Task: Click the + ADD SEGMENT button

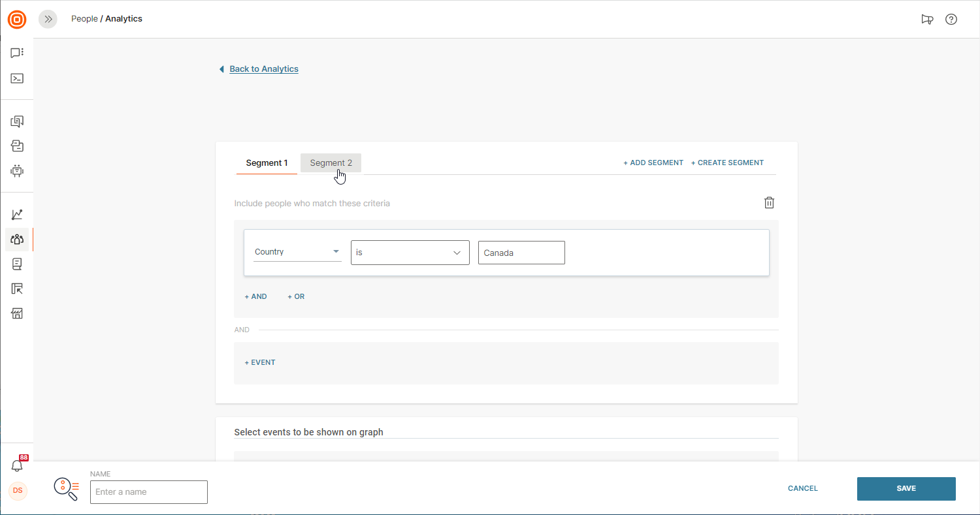Action: 653,163
